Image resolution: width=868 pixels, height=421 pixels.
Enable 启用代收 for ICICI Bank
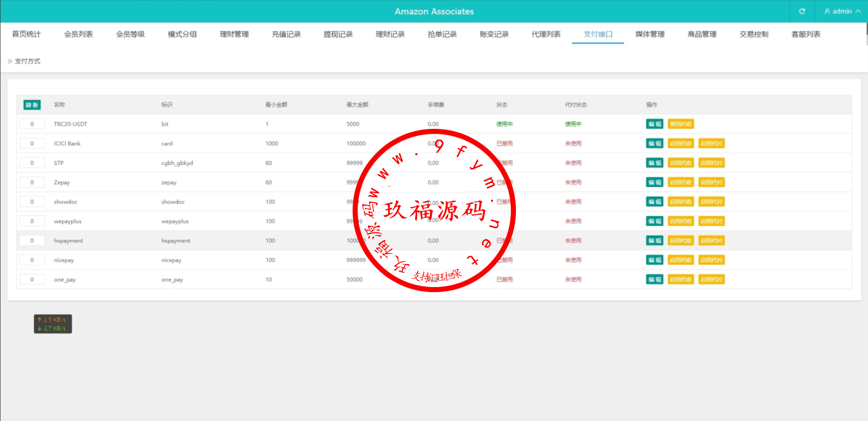[681, 144]
